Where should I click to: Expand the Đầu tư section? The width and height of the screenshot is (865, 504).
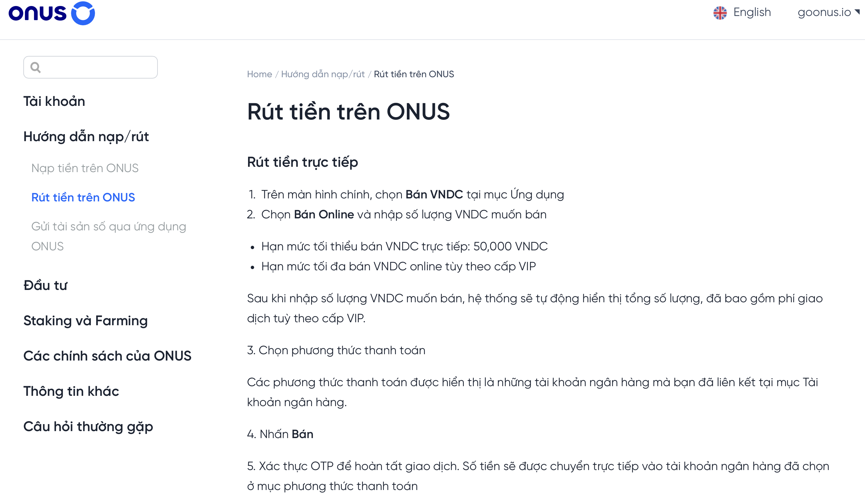click(45, 285)
